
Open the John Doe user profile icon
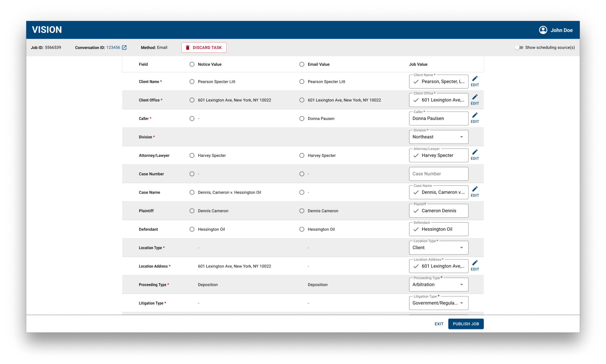click(543, 30)
